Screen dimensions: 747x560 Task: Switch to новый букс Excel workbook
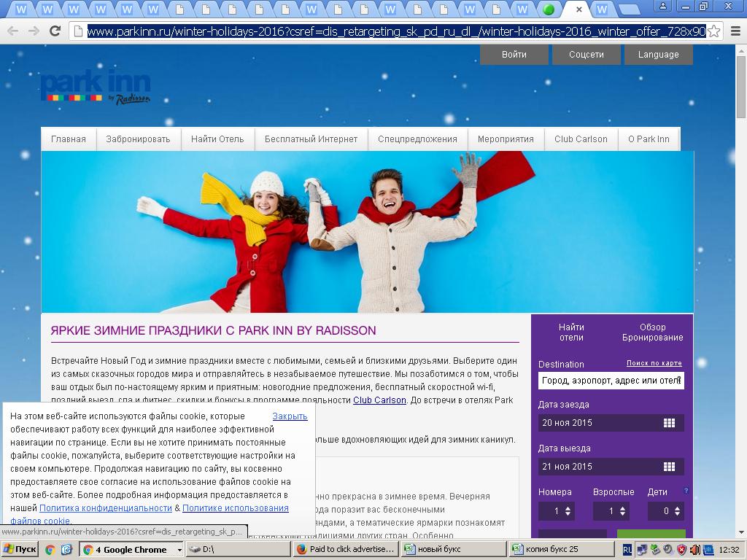[454, 549]
